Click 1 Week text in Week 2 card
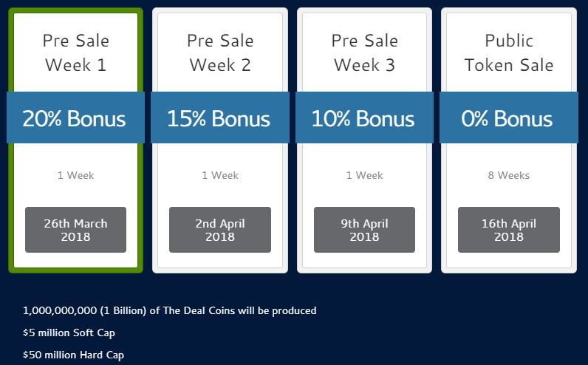 pos(220,175)
